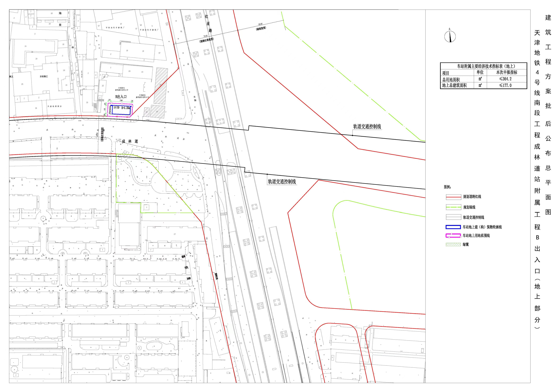Image resolution: width=554 pixels, height=392 pixels.
Task: Click the green dashed 规划绿线 legend swatch
Action: pos(453,207)
